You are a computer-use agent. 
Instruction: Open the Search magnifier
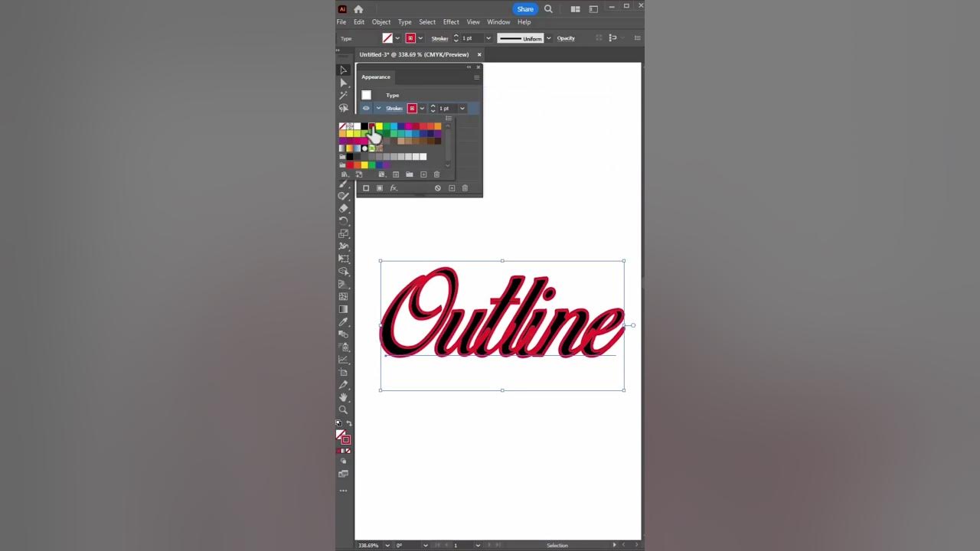[548, 9]
